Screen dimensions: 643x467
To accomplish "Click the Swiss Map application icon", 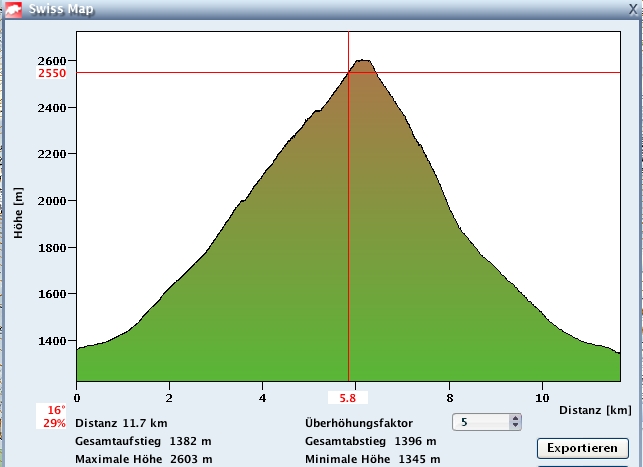I will click(x=14, y=8).
